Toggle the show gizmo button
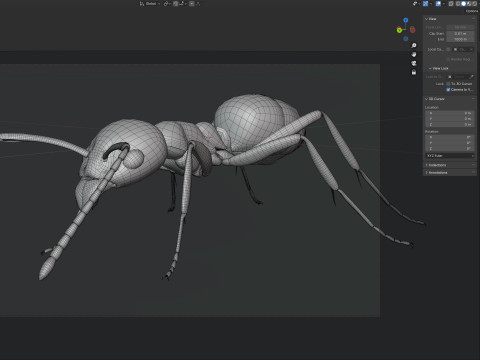The width and height of the screenshot is (480, 360). pyautogui.click(x=425, y=4)
